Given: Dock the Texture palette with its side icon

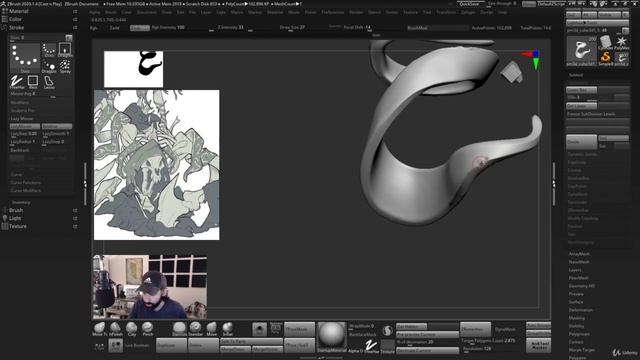Looking at the screenshot, I should (75, 226).
